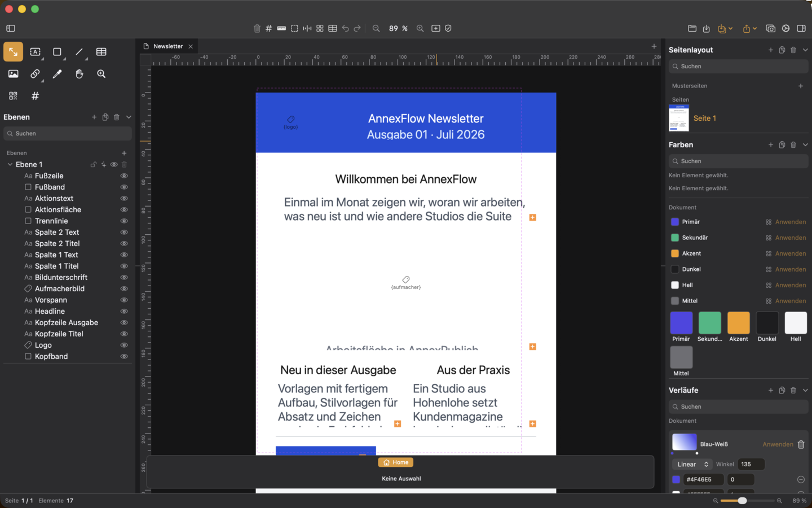This screenshot has height=508, width=812.
Task: Zoom out using the toolbar magnifier
Action: pos(376,28)
